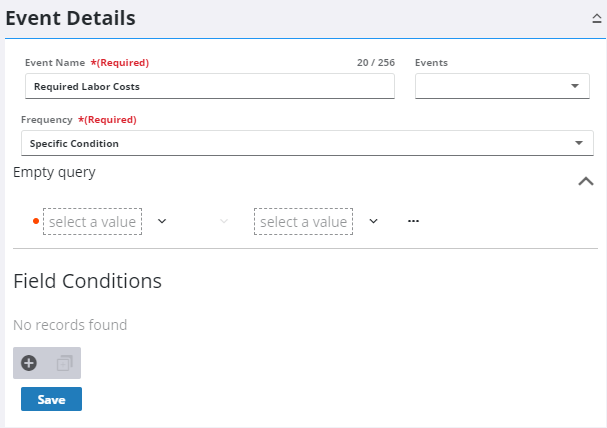The height and width of the screenshot is (428, 607).
Task: Click the Empty query label
Action: (x=54, y=172)
